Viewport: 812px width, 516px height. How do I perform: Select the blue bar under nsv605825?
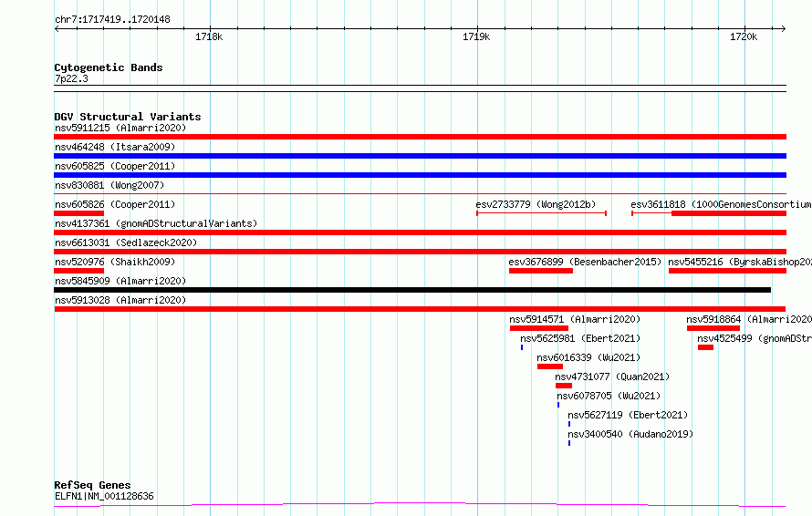pyautogui.click(x=420, y=175)
